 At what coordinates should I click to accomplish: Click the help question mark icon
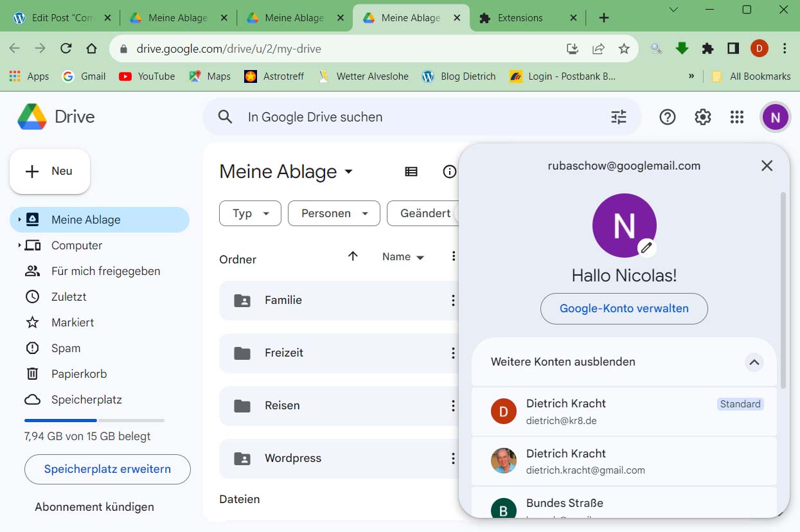pyautogui.click(x=668, y=117)
